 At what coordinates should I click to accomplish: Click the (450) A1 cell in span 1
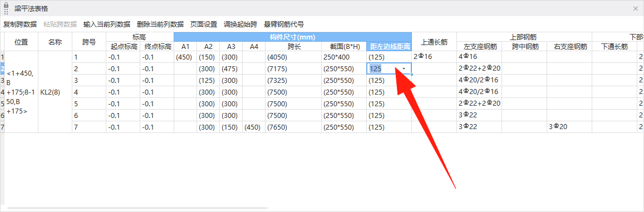click(185, 57)
